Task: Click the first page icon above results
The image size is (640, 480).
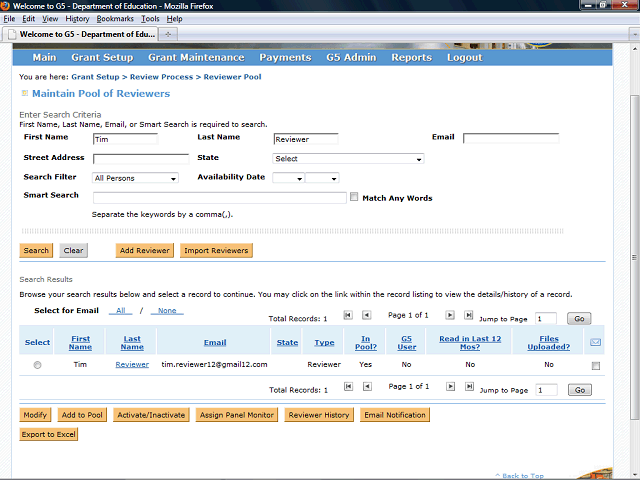Action: coord(348,315)
